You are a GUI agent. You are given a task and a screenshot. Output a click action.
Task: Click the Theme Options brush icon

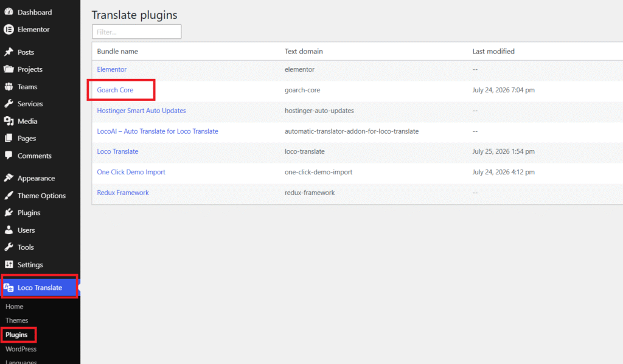[x=9, y=195]
